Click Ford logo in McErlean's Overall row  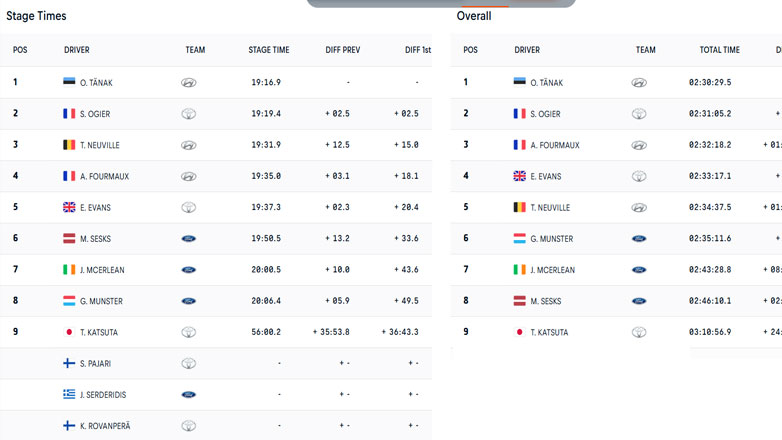[639, 270]
